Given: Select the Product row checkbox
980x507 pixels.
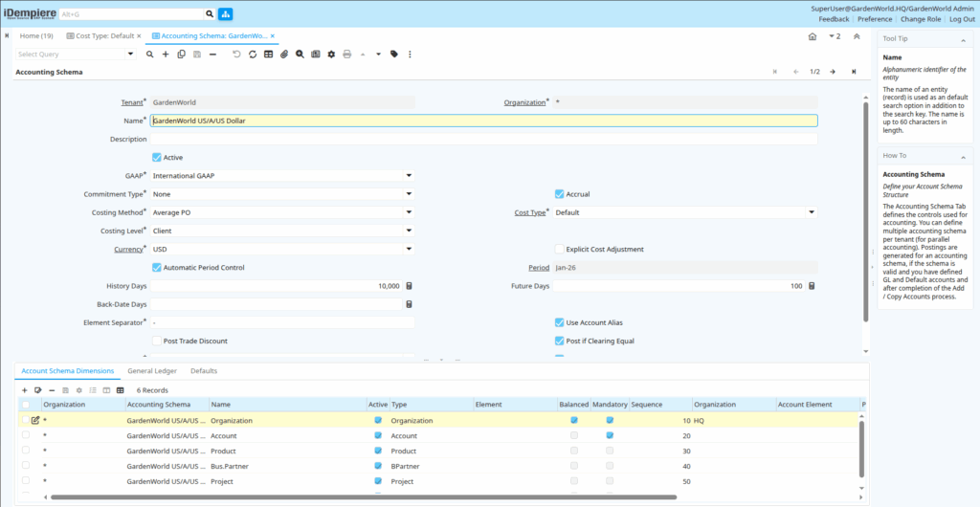Looking at the screenshot, I should 26,451.
